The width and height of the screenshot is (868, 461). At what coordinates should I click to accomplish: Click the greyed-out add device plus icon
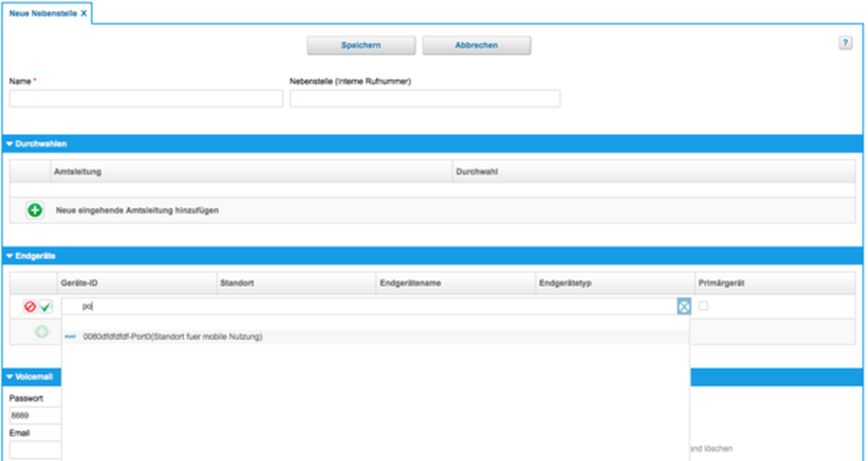point(42,332)
